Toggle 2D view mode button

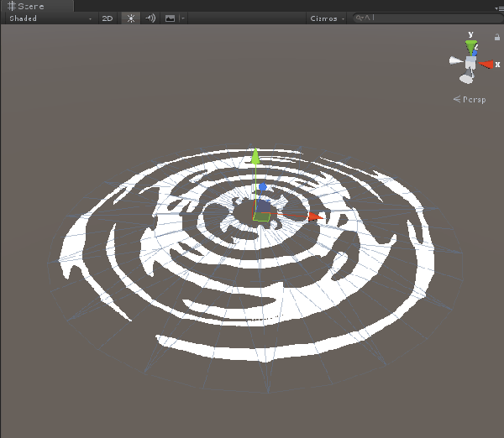click(108, 18)
